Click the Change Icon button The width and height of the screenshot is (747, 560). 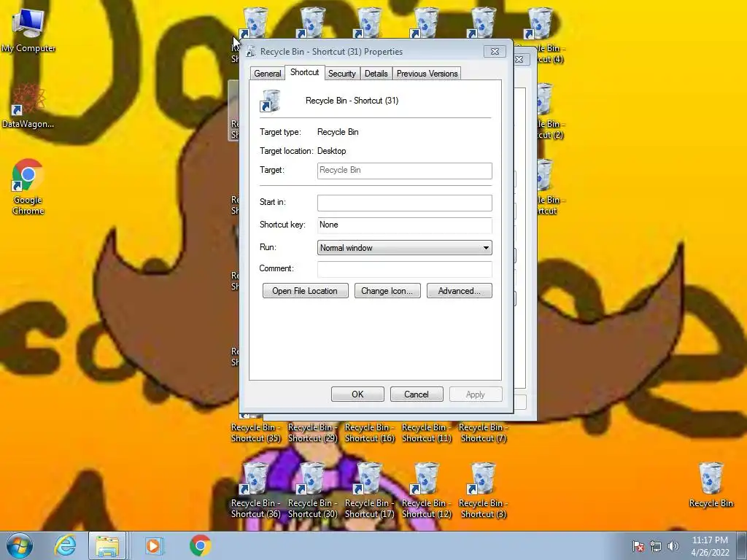pos(387,291)
